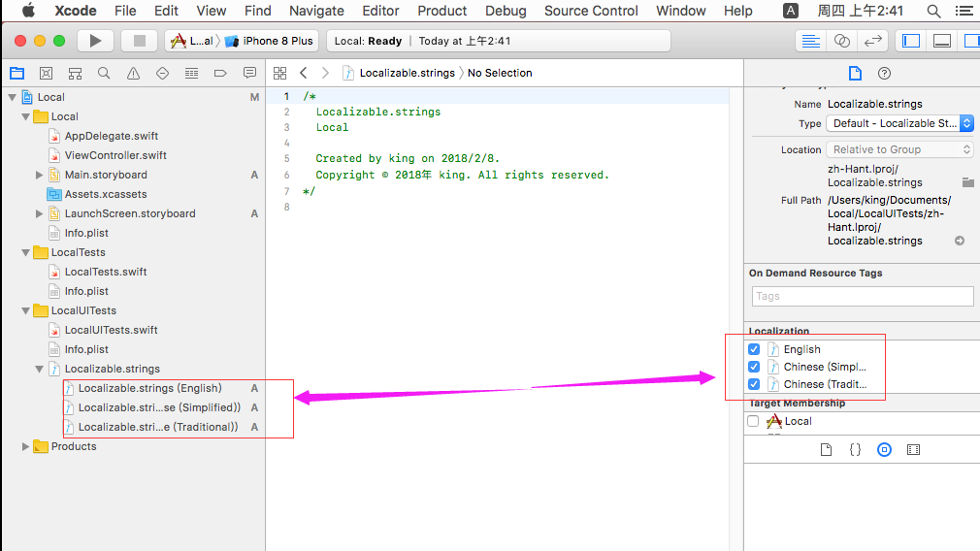
Task: Open the Editor menu
Action: click(380, 11)
